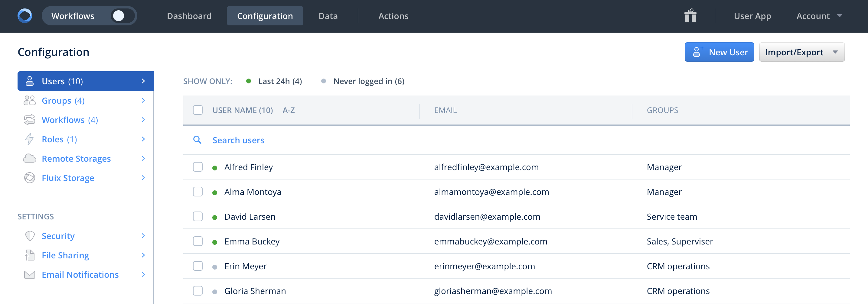Expand the File Sharing chevron

(x=143, y=255)
